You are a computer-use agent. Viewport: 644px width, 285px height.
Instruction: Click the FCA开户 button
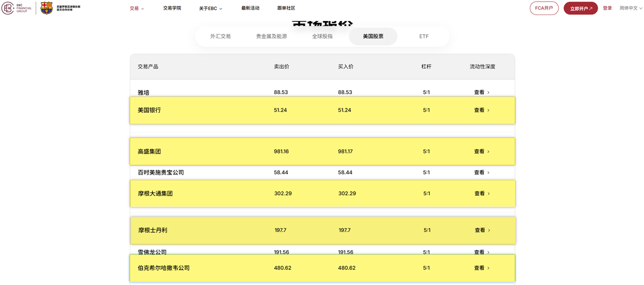(x=544, y=8)
